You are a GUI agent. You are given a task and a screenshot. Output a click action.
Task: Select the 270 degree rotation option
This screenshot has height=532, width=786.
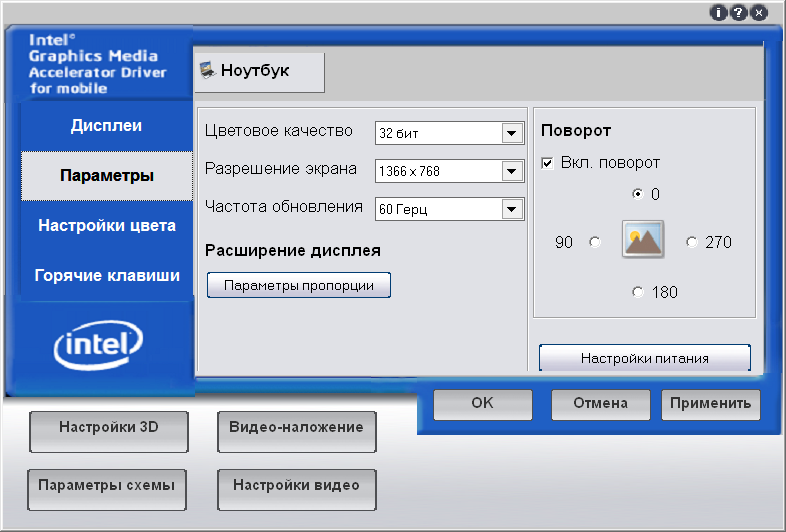pos(692,242)
